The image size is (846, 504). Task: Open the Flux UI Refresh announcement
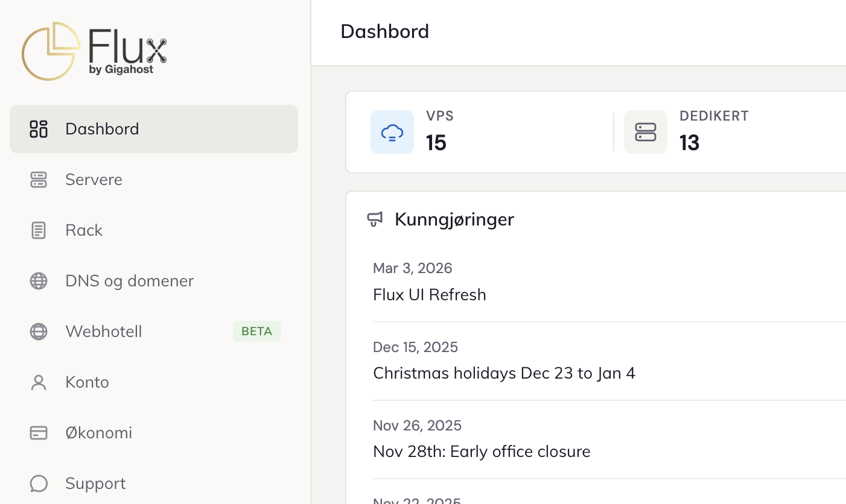click(430, 295)
